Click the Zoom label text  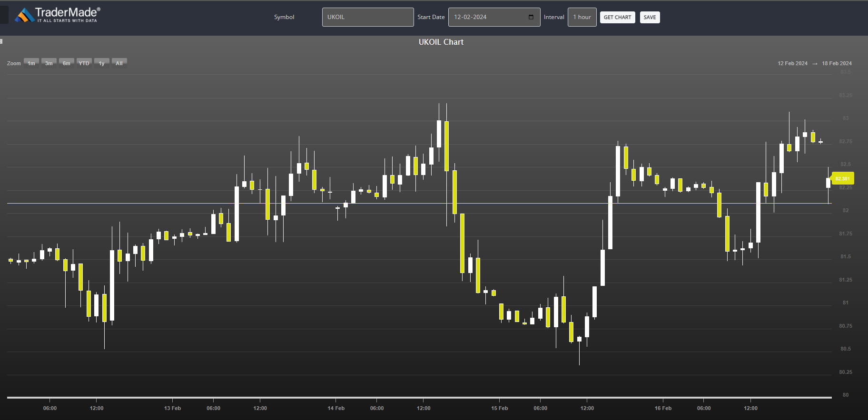14,63
